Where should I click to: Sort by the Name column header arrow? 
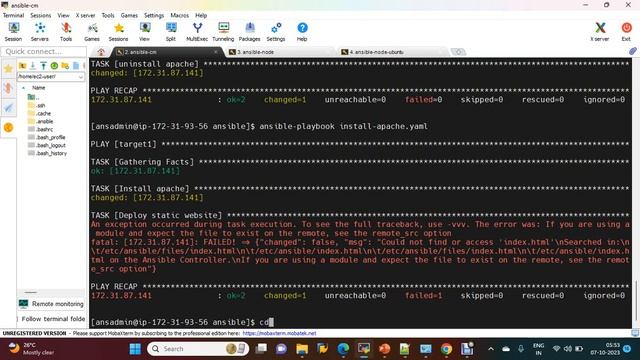[x=23, y=88]
